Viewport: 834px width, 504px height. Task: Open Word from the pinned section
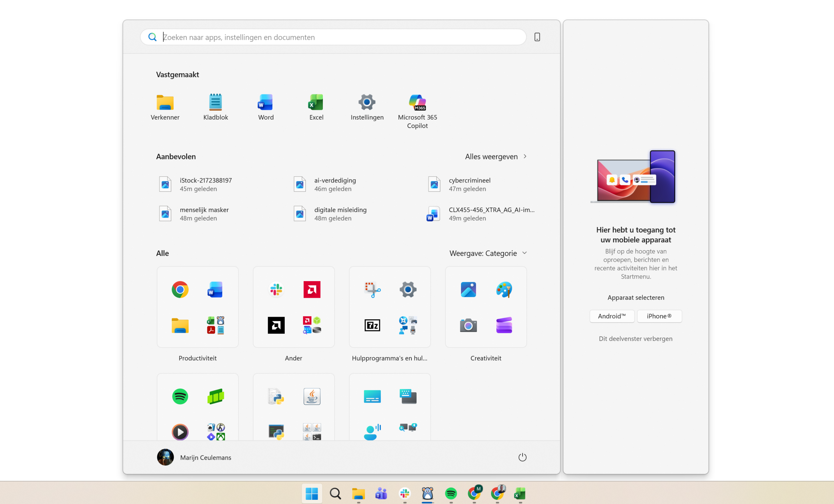(x=266, y=107)
